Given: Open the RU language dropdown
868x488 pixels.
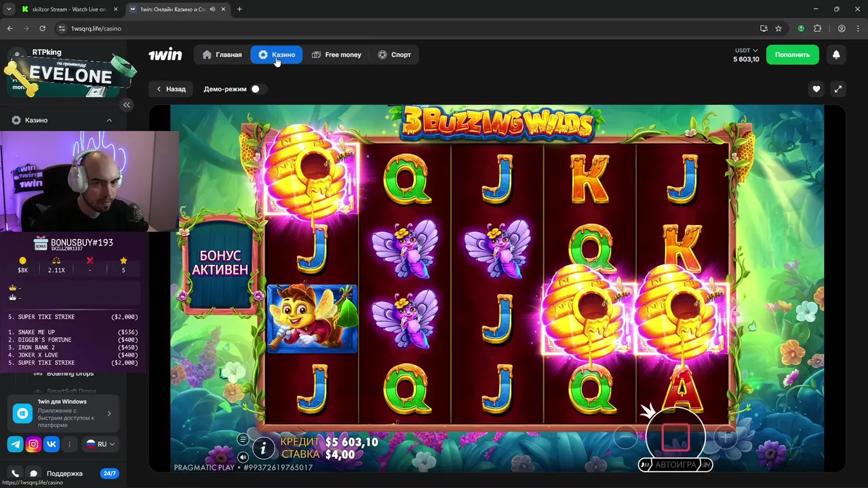Looking at the screenshot, I should pyautogui.click(x=100, y=444).
